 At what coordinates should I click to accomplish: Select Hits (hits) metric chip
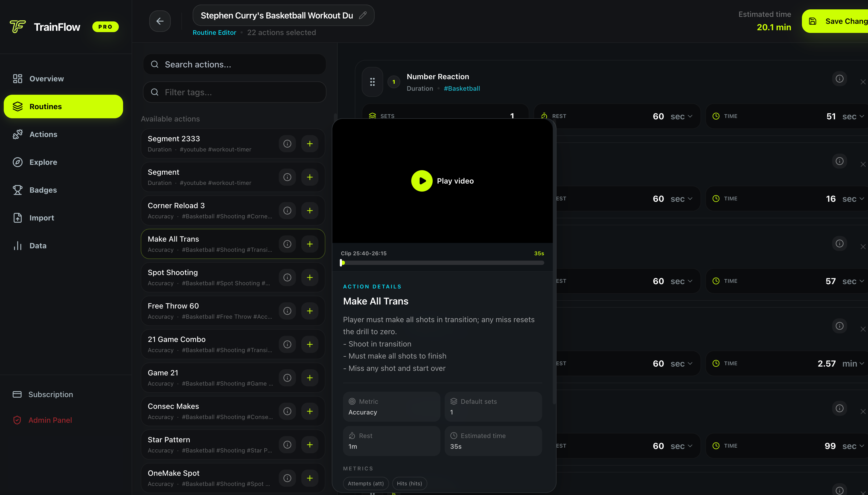coord(409,483)
